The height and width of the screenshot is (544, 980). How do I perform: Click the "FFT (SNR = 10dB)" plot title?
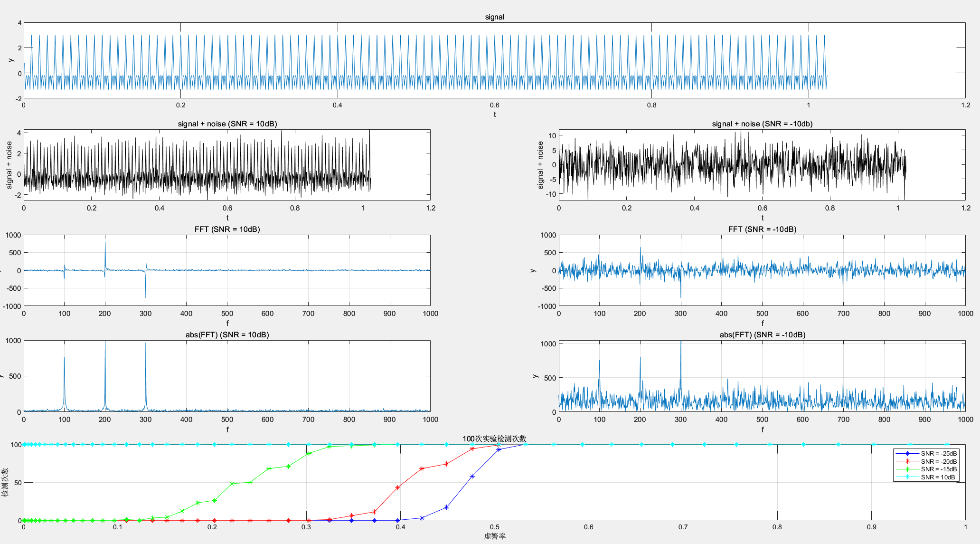tap(227, 229)
